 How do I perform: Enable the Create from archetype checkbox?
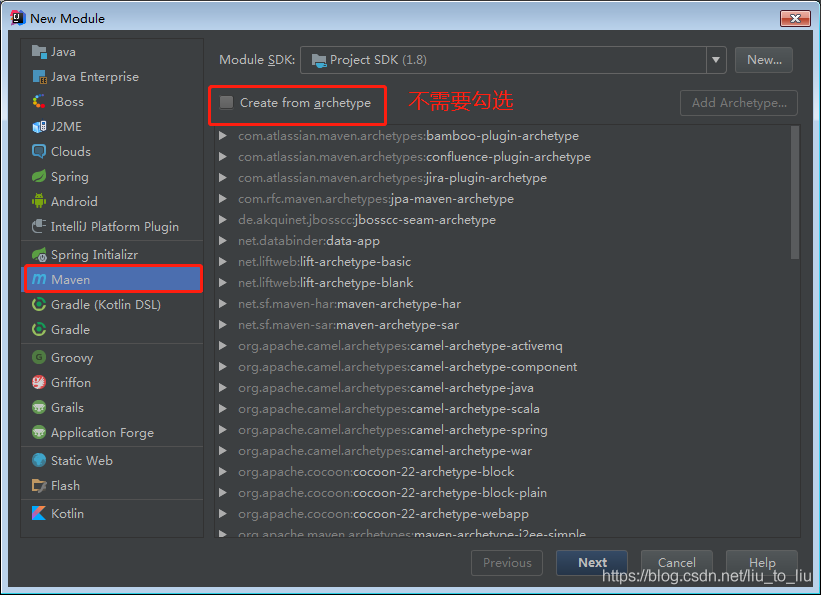coord(227,103)
